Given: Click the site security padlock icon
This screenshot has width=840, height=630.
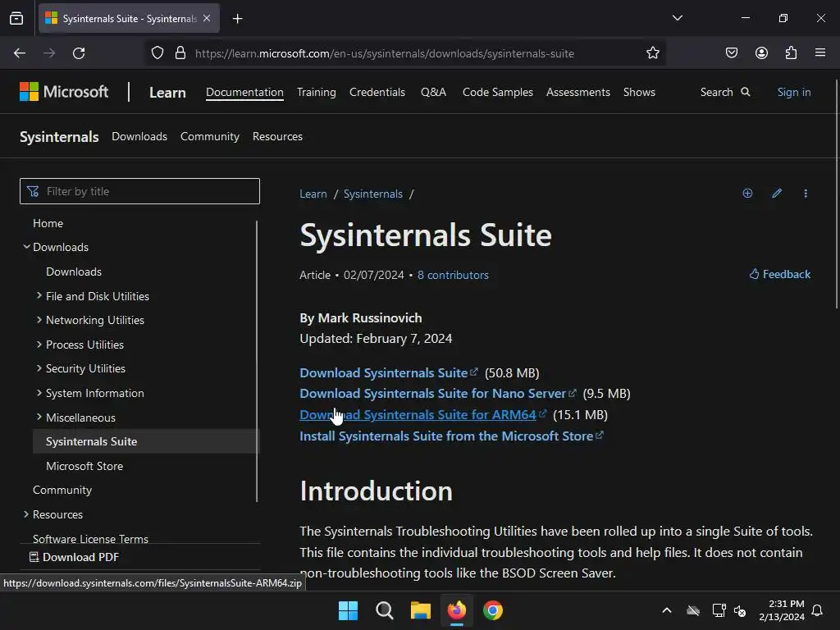Looking at the screenshot, I should pyautogui.click(x=180, y=53).
